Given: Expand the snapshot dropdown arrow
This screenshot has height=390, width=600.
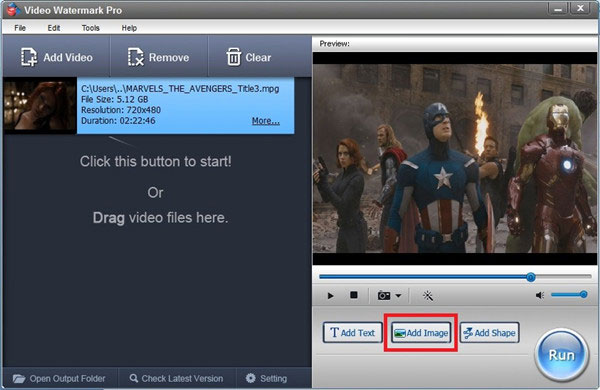Looking at the screenshot, I should click(x=398, y=295).
